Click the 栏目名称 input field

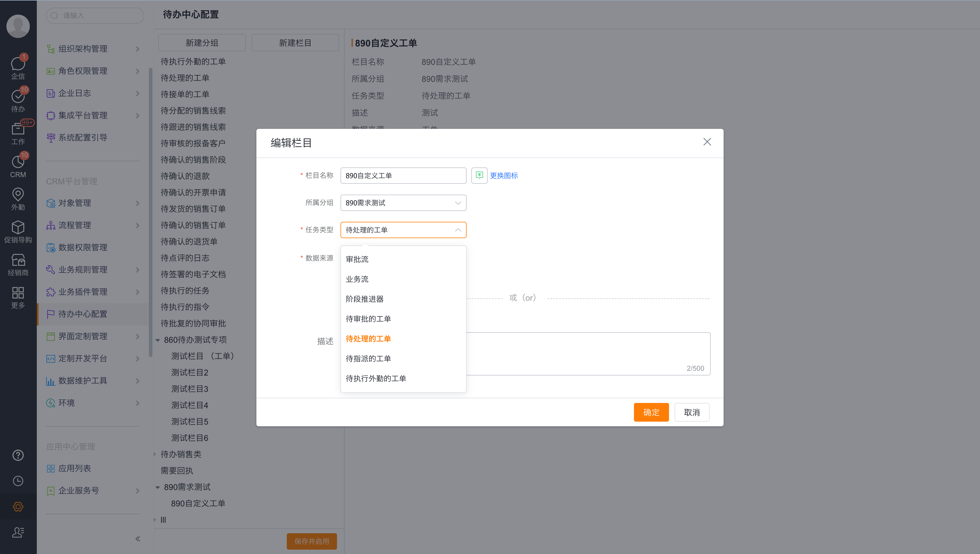coord(403,176)
